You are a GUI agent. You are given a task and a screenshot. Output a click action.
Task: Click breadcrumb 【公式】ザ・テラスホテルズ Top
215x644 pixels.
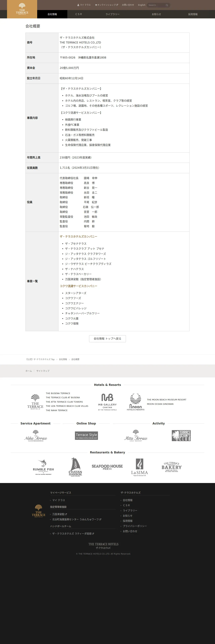tap(40, 359)
